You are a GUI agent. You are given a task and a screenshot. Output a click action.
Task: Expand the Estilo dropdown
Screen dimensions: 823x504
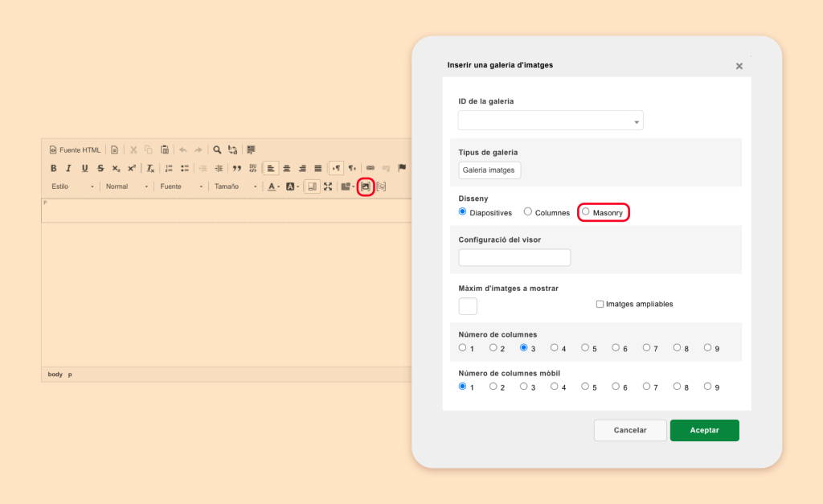[72, 186]
